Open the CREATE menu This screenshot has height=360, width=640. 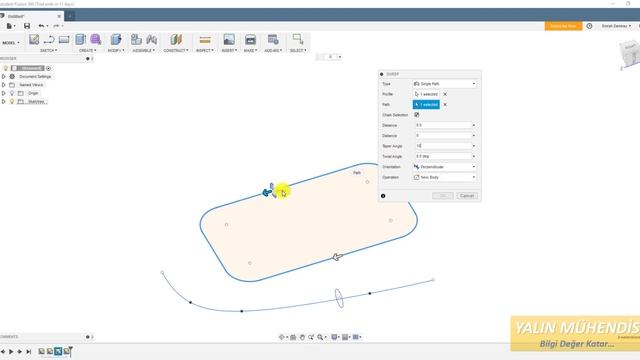[x=87, y=51]
